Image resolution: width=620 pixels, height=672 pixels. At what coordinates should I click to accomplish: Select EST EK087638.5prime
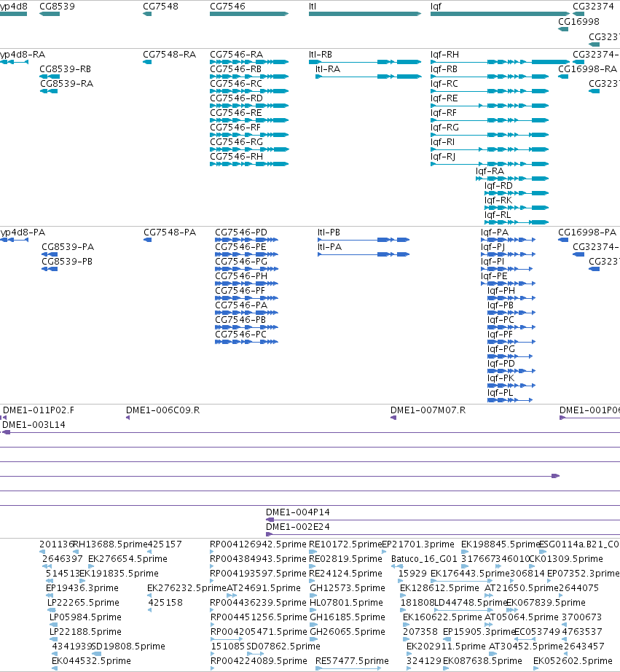[x=482, y=661]
